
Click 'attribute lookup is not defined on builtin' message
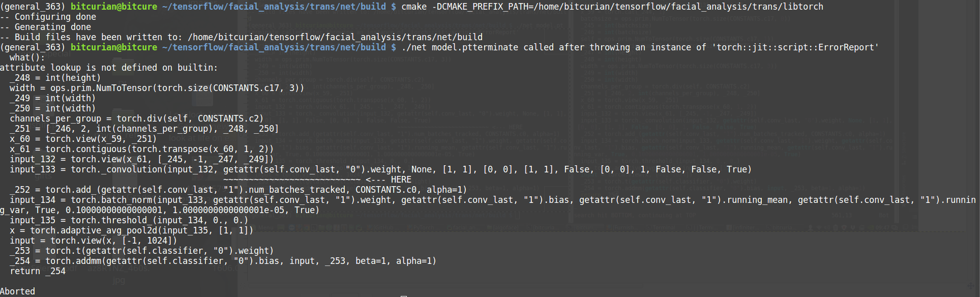click(108, 68)
